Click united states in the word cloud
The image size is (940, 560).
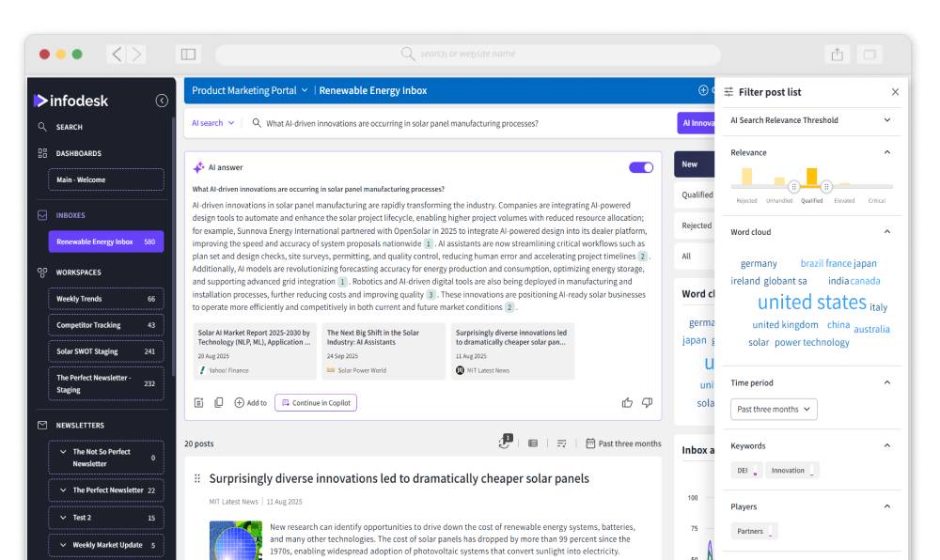pos(814,301)
